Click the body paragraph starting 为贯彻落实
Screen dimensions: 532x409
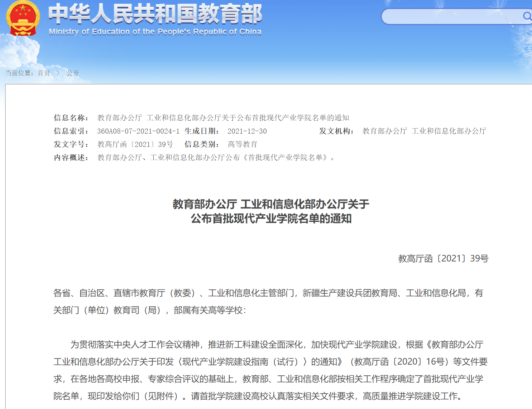[x=271, y=370]
